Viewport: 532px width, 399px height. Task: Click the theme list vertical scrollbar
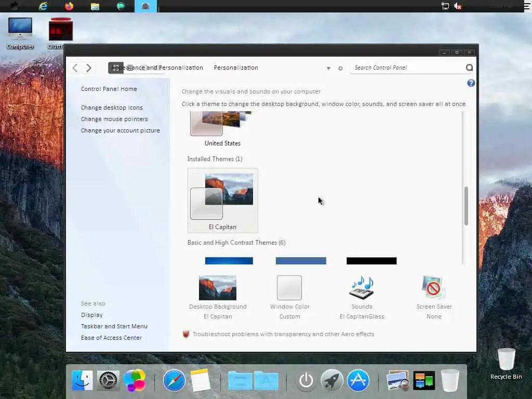coord(466,206)
